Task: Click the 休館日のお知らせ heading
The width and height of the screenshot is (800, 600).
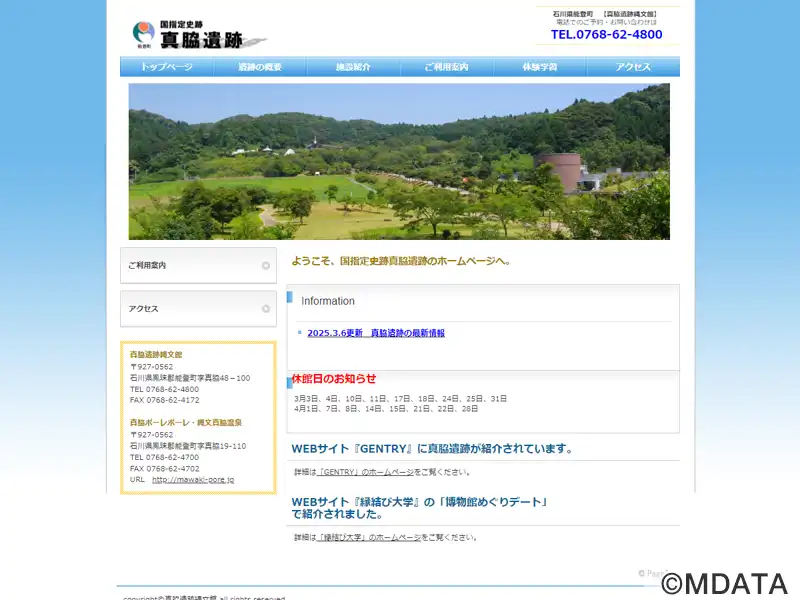Action: [334, 379]
